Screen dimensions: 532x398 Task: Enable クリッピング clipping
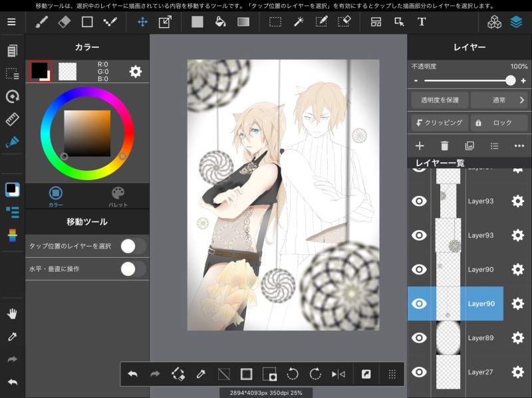click(x=440, y=123)
